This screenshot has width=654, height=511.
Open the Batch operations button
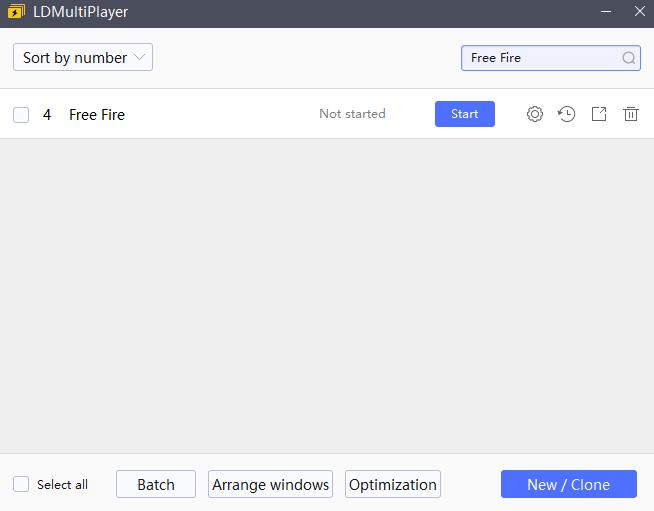(156, 484)
